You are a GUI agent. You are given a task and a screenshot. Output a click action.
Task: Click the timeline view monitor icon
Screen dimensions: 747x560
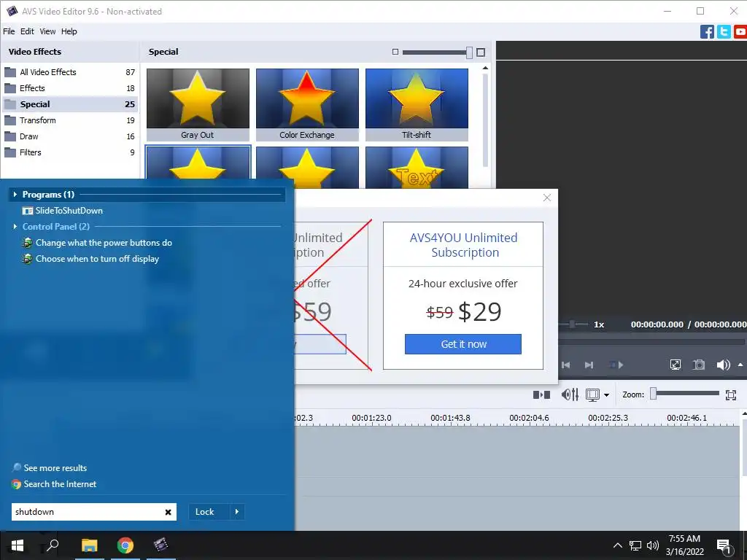tap(592, 394)
